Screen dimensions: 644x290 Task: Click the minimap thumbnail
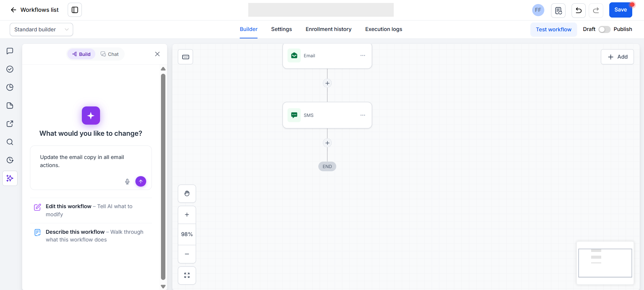(x=605, y=263)
